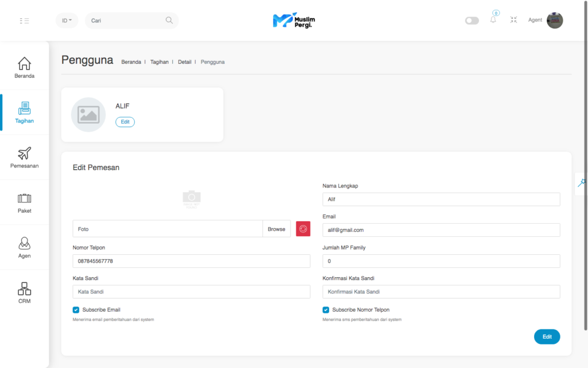This screenshot has width=588, height=368.
Task: Toggle the dark mode switch in header
Action: point(471,21)
